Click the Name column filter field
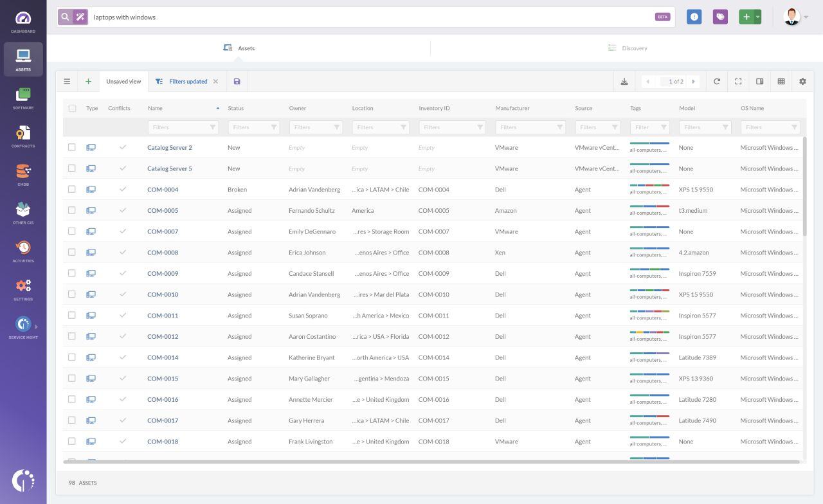This screenshot has height=504, width=823. click(x=183, y=127)
